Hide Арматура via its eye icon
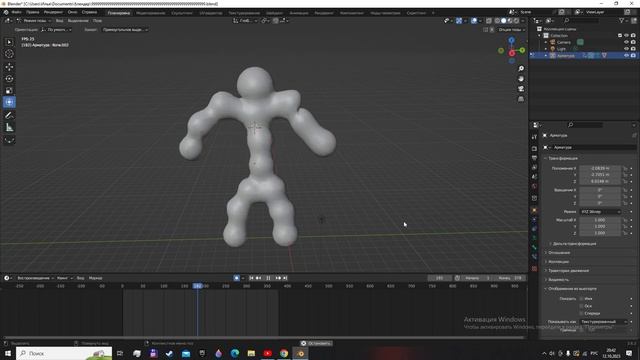 [626, 55]
